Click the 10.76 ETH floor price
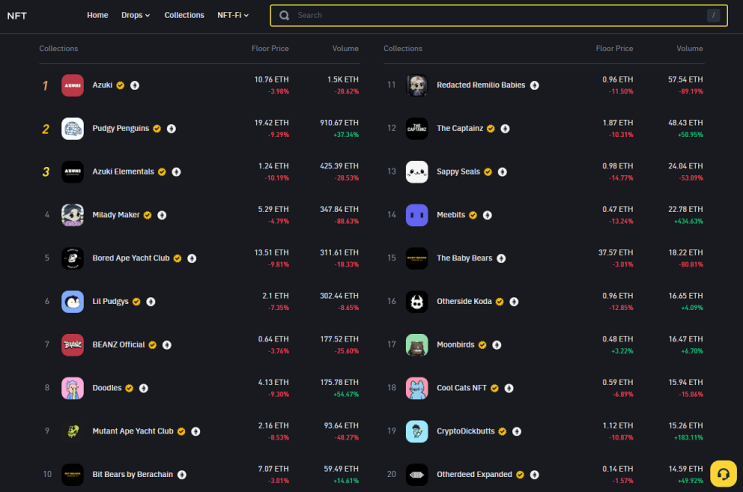 [x=272, y=80]
